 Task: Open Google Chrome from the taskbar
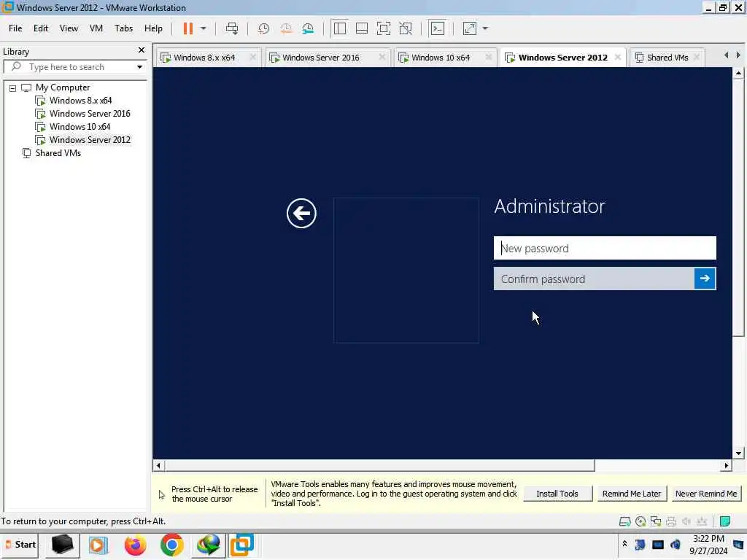click(x=172, y=545)
